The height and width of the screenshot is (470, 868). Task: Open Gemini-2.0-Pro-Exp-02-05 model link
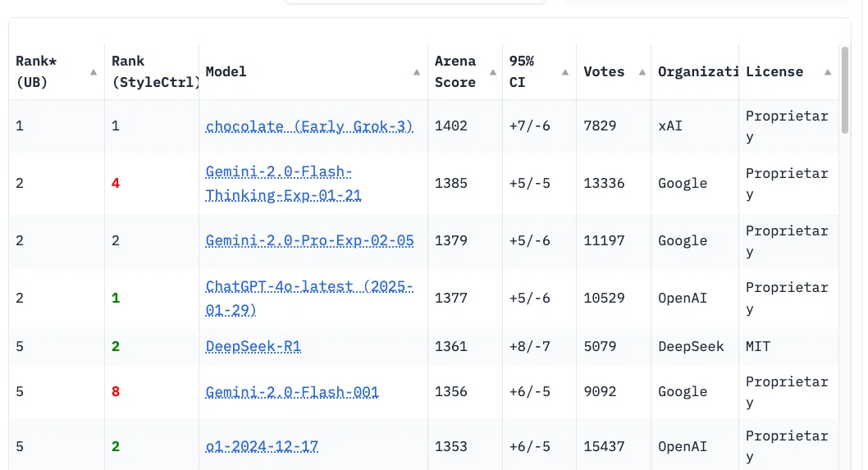(309, 241)
